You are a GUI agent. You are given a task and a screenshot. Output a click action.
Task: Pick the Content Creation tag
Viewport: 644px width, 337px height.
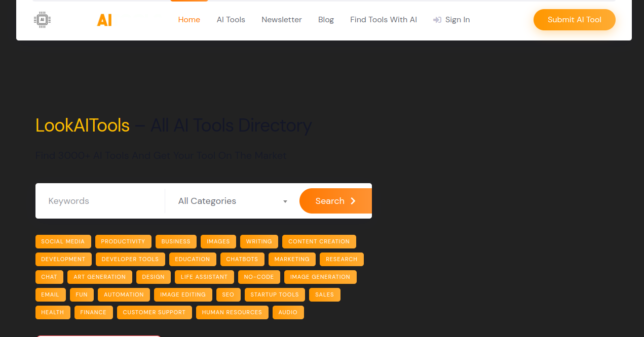pos(319,241)
